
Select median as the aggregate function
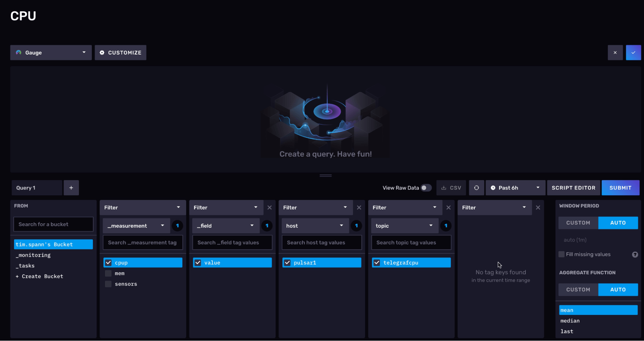coord(570,320)
